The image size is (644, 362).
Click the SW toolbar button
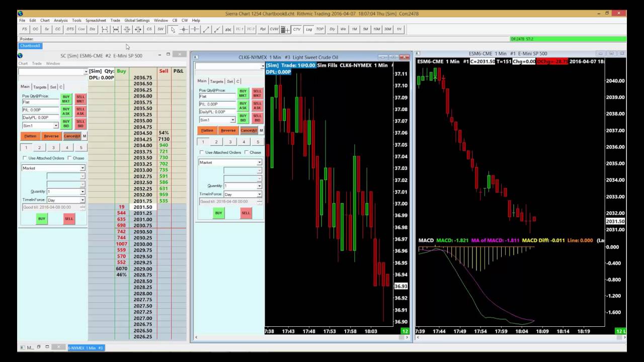(160, 29)
